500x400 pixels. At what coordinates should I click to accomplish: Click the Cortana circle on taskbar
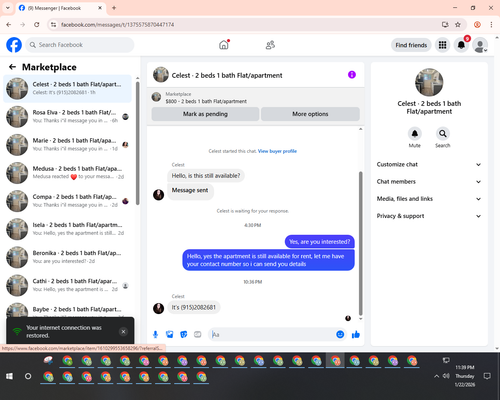(28, 376)
